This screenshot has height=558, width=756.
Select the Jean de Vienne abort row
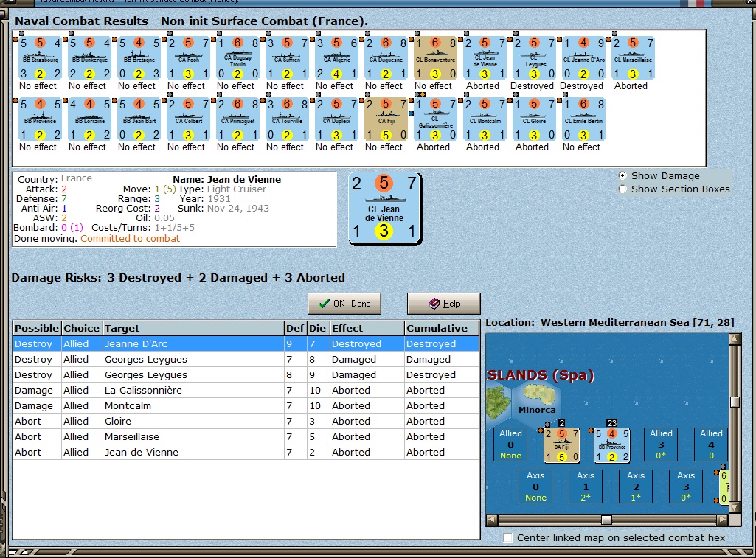tap(246, 452)
